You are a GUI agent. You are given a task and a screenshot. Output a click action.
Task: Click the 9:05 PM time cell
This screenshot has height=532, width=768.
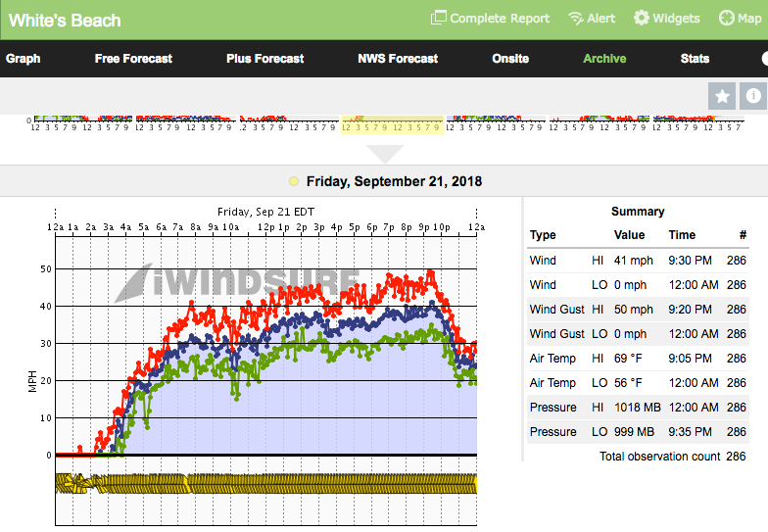click(x=690, y=359)
